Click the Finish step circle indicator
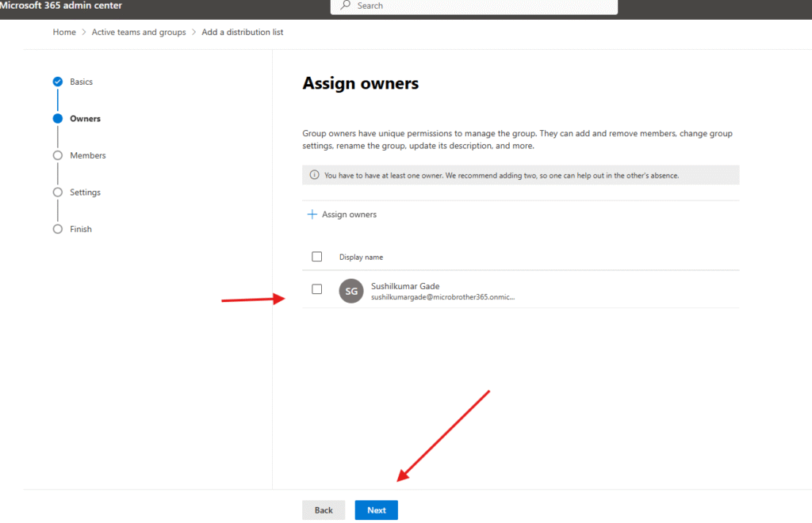Viewport: 812px width, 523px height. click(x=57, y=229)
